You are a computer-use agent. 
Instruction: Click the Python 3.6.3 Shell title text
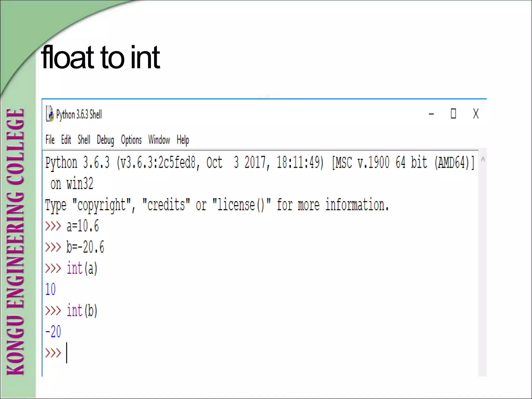pyautogui.click(x=79, y=114)
